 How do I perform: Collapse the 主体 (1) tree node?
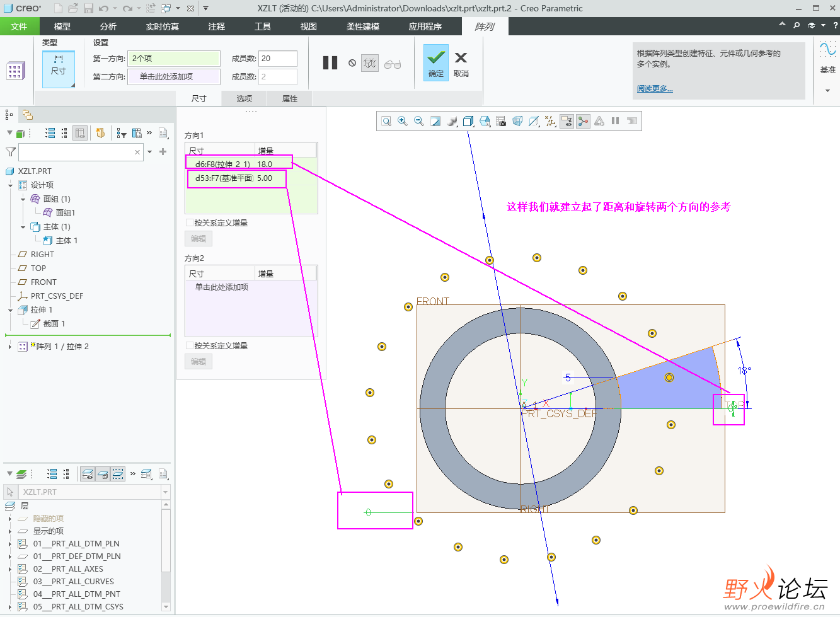(x=23, y=227)
